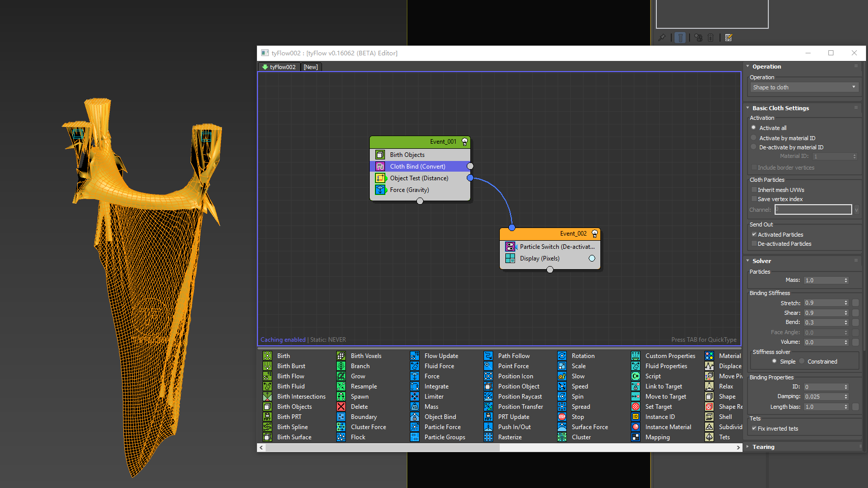Select Activate by material ID option
Image resolution: width=868 pixels, height=488 pixels.
point(754,138)
